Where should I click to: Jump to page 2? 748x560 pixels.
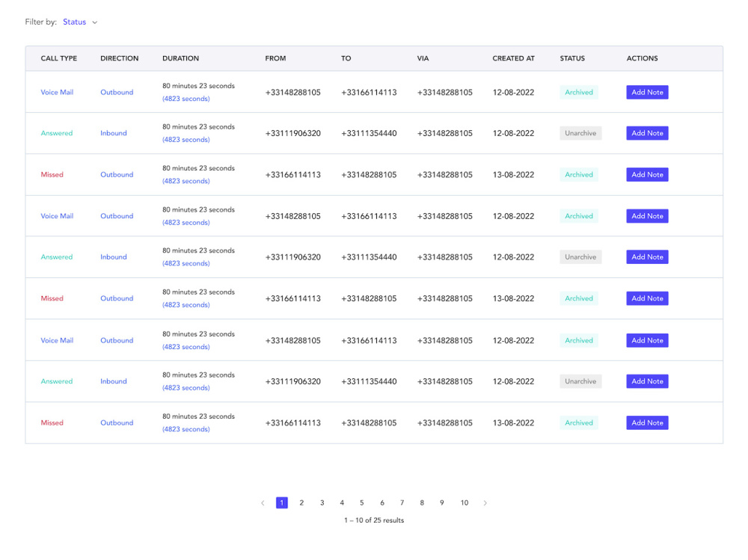pos(301,502)
